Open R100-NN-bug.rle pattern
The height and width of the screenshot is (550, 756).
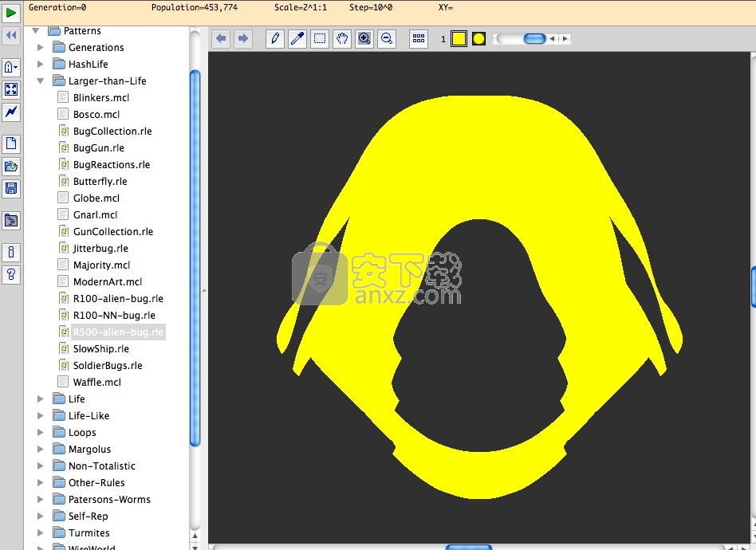pos(114,315)
